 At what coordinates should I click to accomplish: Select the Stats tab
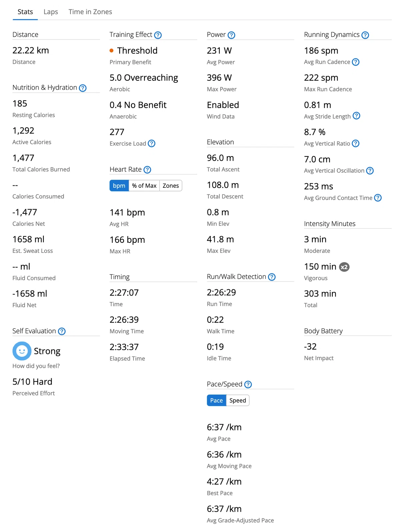click(x=25, y=12)
